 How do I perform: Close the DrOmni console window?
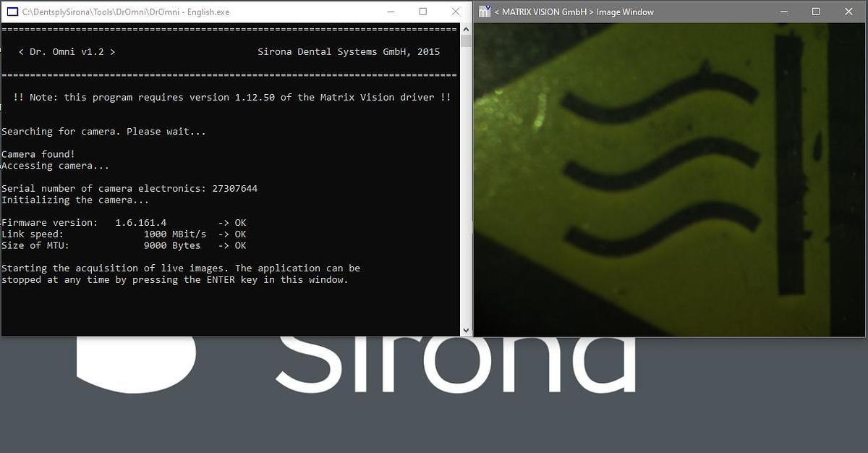coord(455,12)
